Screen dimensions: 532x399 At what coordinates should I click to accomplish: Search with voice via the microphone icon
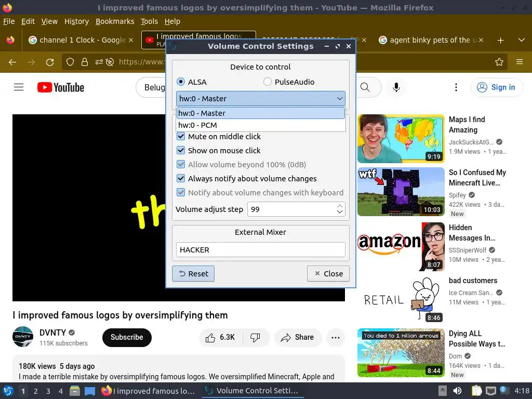[396, 87]
